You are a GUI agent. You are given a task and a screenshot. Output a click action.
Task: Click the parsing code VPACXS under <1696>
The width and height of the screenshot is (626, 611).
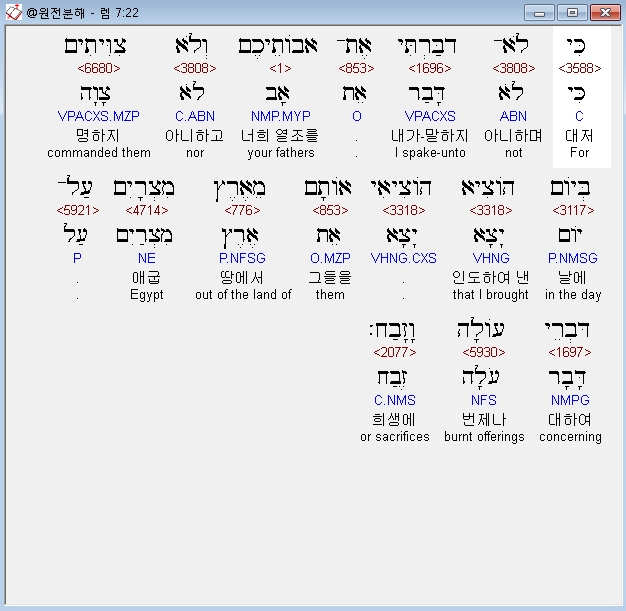[430, 116]
